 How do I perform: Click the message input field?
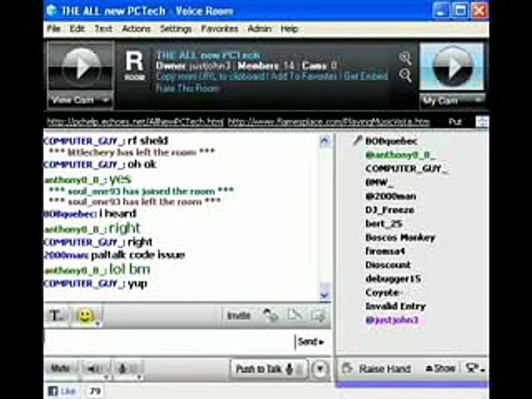click(x=169, y=342)
